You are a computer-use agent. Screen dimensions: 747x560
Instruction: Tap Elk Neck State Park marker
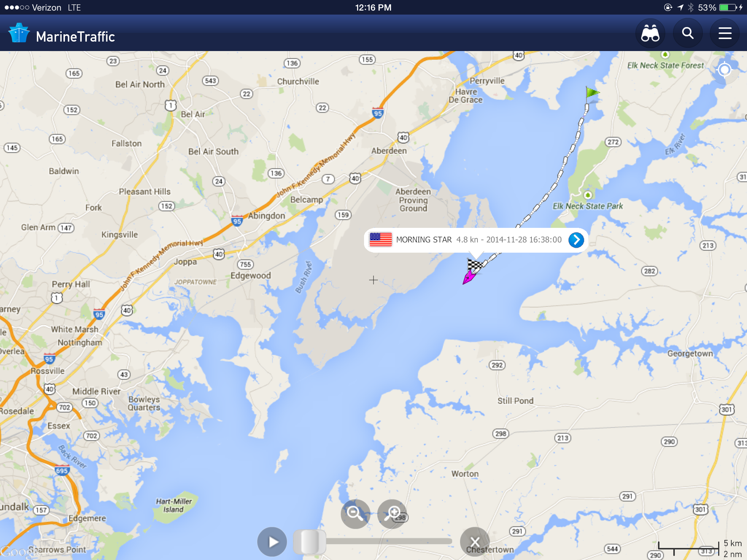588,195
